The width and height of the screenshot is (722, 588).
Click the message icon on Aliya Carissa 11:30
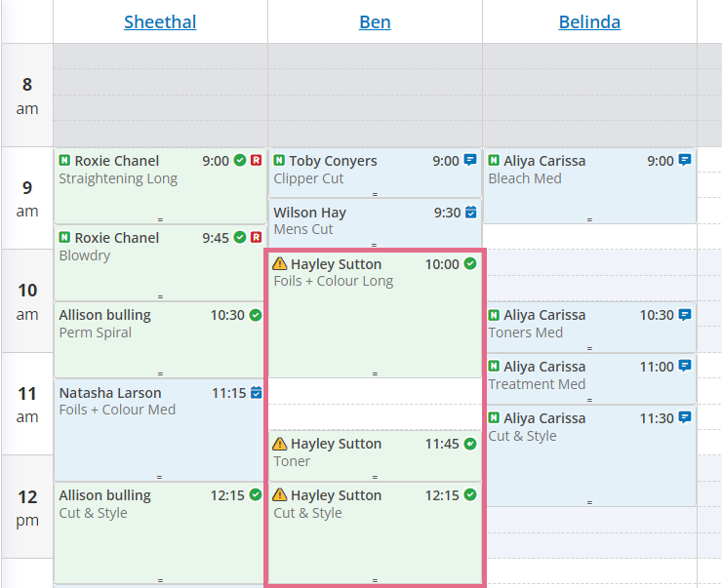pyautogui.click(x=685, y=417)
